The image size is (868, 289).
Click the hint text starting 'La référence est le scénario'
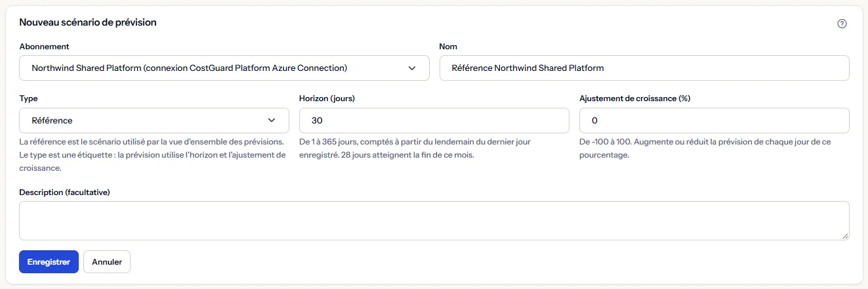[153, 155]
